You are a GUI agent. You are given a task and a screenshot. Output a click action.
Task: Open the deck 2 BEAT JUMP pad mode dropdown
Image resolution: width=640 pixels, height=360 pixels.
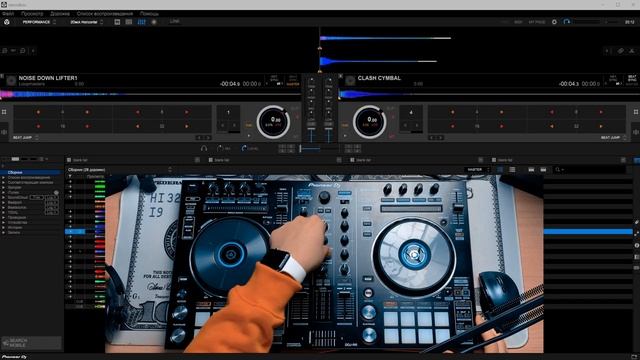coord(613,138)
